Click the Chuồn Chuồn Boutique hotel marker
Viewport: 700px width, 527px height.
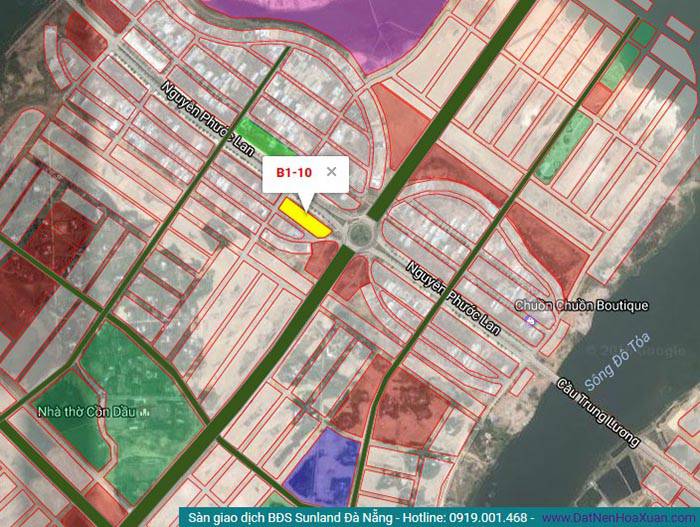pyautogui.click(x=531, y=320)
